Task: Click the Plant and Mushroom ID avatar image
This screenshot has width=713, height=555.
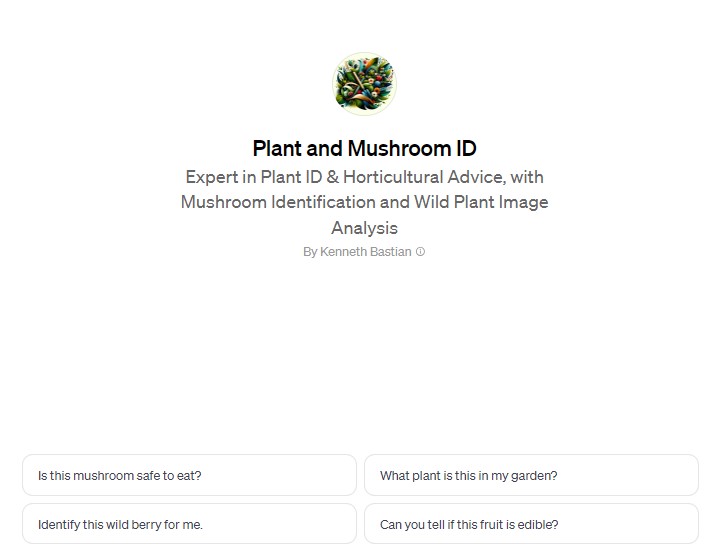Action: 364,85
